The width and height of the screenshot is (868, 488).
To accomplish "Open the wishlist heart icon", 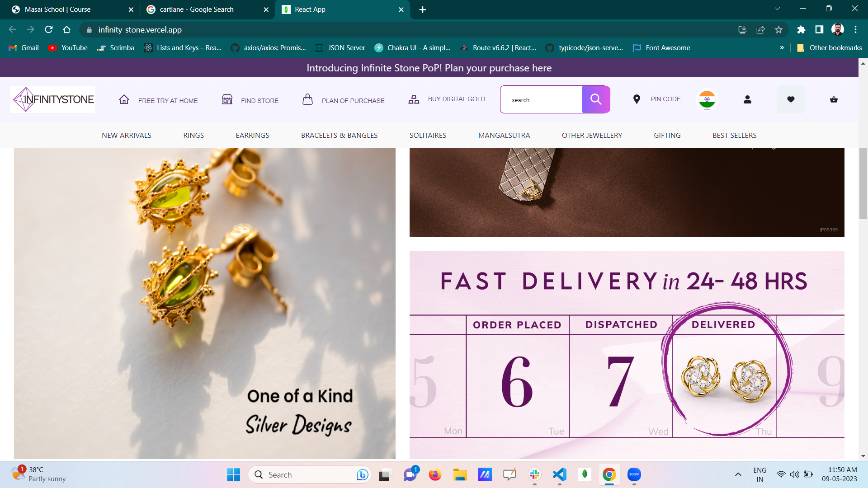I will tap(790, 99).
